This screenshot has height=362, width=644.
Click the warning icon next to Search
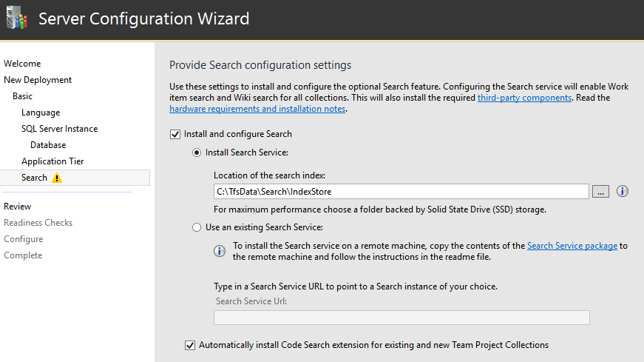click(58, 178)
